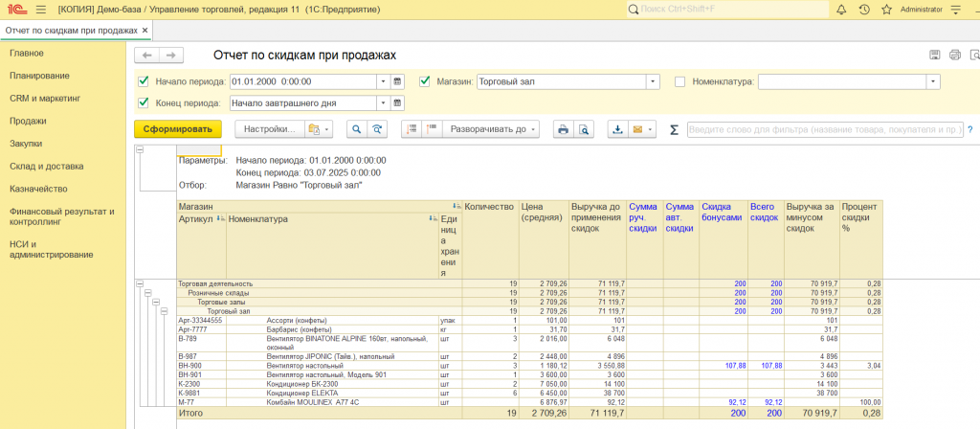The height and width of the screenshot is (429, 980).
Task: Click the Начало периода date input field
Action: click(x=302, y=81)
